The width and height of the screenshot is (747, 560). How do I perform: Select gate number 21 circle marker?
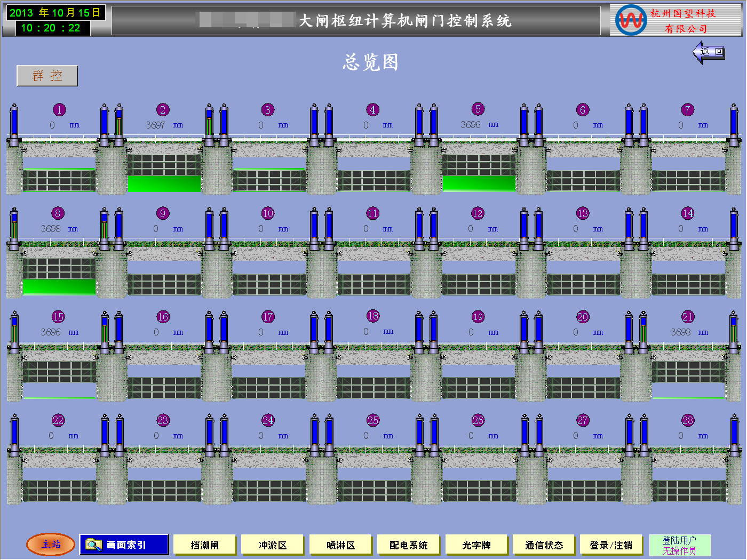coord(688,317)
